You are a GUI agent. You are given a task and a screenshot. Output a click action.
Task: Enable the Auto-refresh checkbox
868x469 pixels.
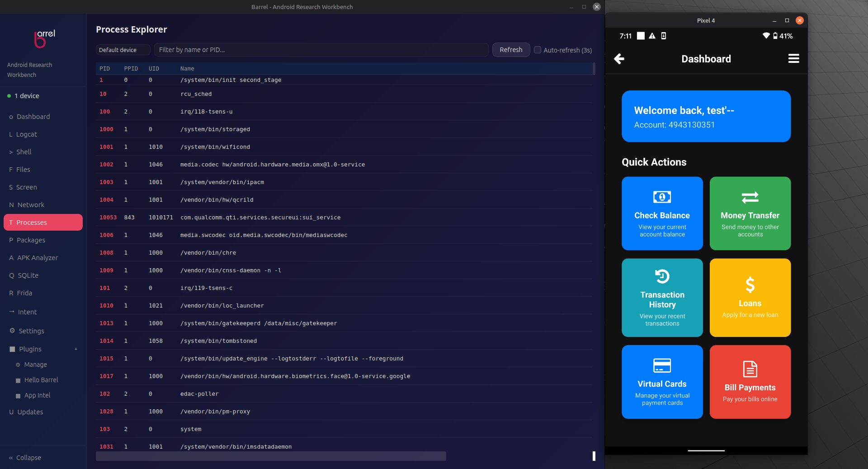coord(538,50)
